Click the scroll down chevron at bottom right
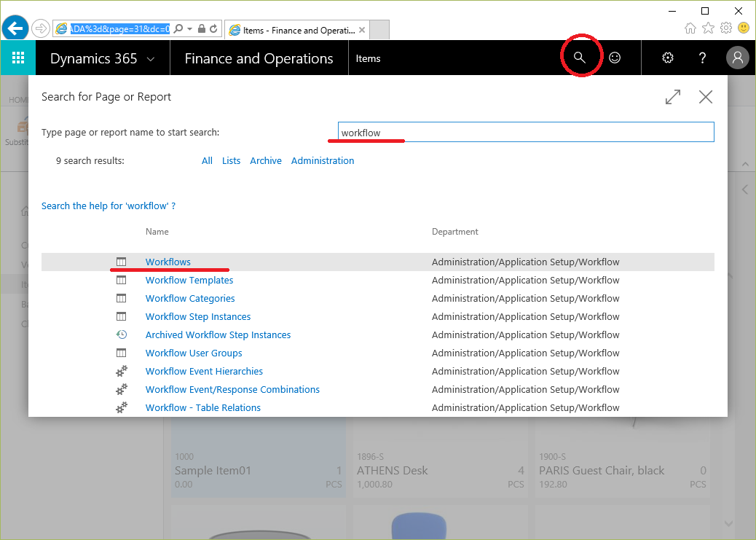 (728, 523)
